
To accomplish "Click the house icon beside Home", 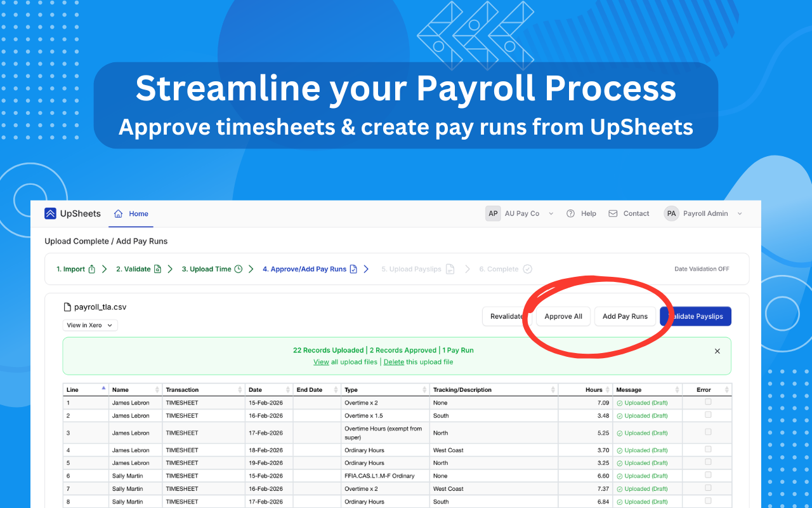I will [x=118, y=213].
